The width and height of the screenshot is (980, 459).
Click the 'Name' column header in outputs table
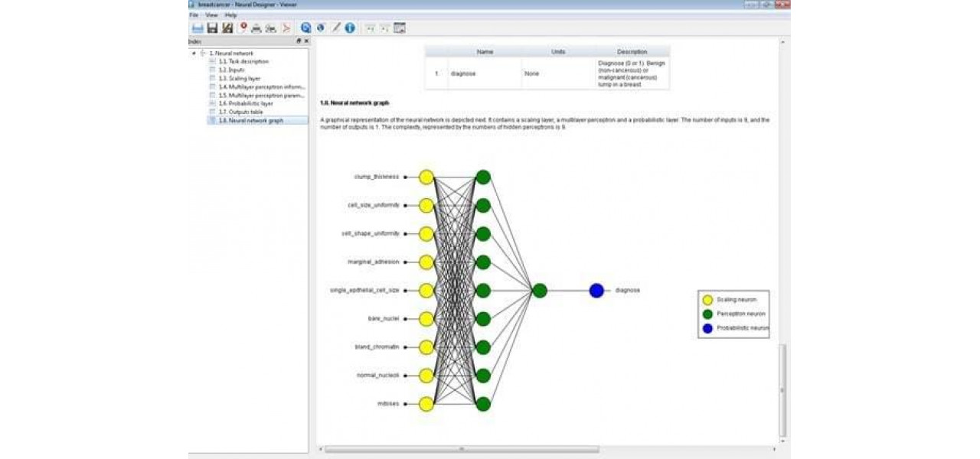485,52
